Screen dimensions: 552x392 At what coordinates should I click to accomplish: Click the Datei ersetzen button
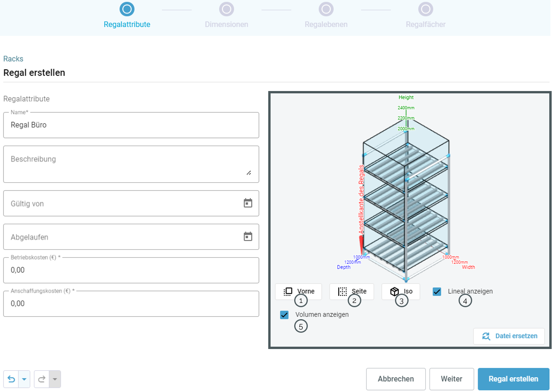[x=509, y=336]
